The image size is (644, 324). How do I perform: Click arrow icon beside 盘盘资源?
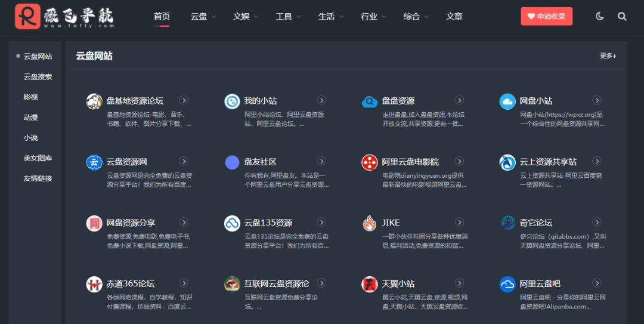point(459,100)
